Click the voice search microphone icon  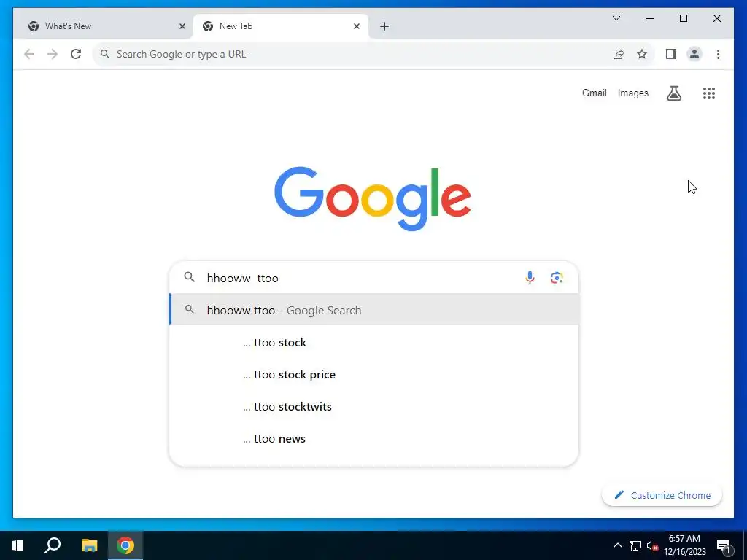pyautogui.click(x=530, y=277)
